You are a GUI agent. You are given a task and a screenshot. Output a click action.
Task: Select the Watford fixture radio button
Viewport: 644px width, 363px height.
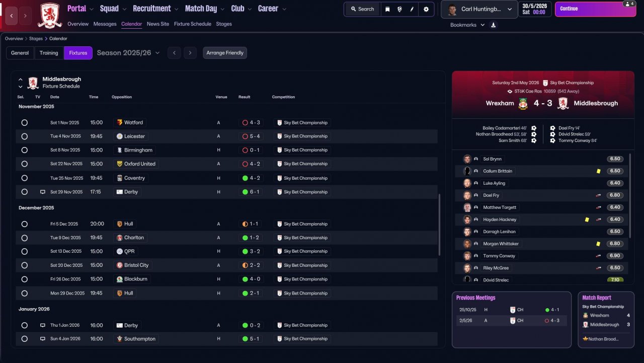coord(24,122)
